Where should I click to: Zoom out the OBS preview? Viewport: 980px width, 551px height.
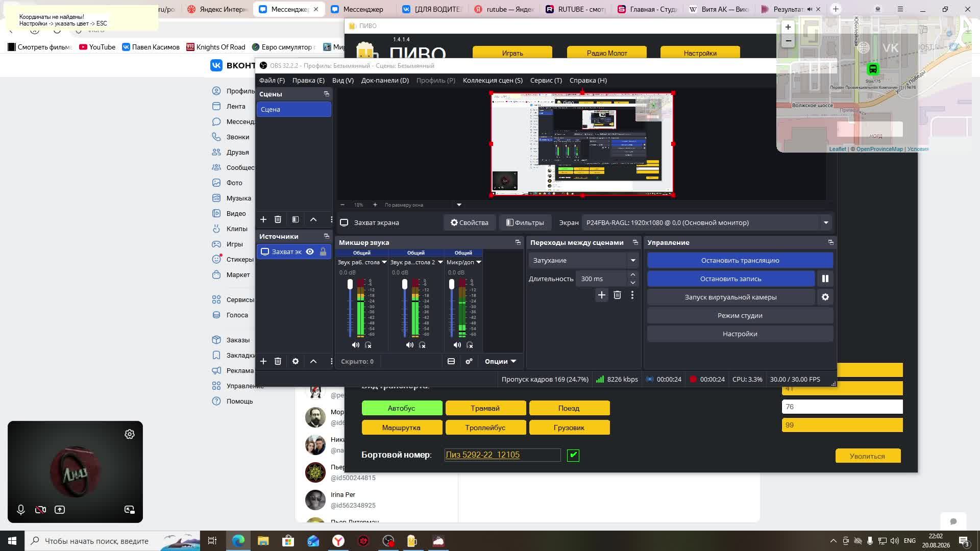point(342,205)
